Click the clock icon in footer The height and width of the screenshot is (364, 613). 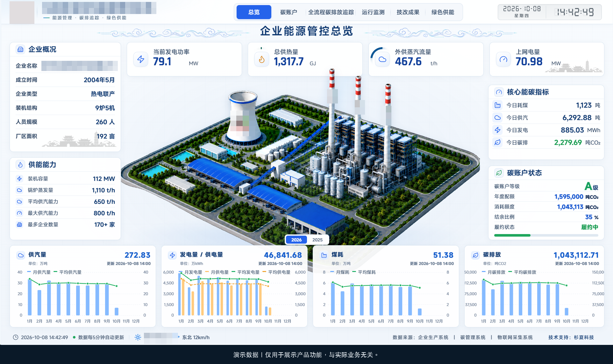click(x=15, y=337)
